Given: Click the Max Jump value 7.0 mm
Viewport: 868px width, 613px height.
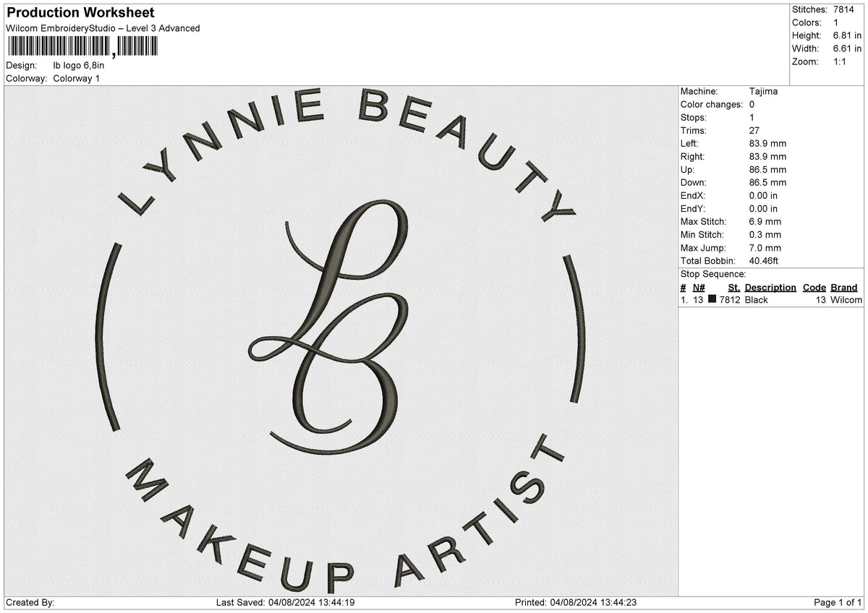Looking at the screenshot, I should [765, 248].
